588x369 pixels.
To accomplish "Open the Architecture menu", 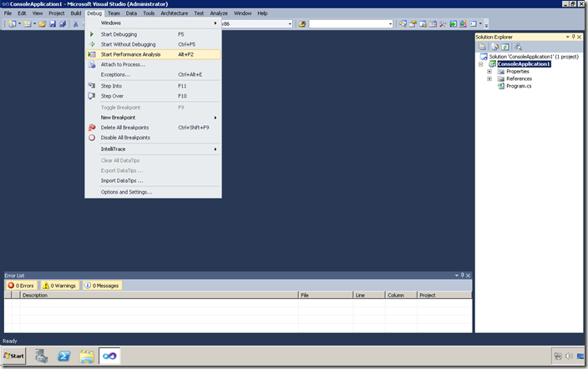I will 175,13.
